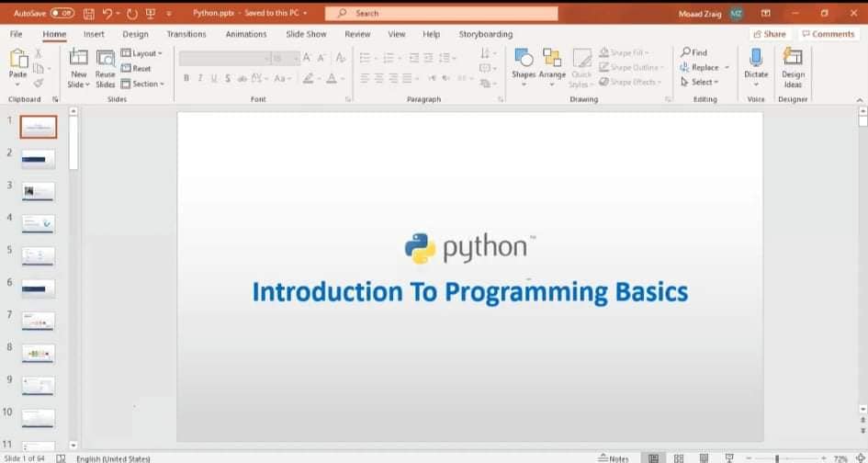Switch to the Insert tab
This screenshot has height=463, width=868.
point(94,34)
